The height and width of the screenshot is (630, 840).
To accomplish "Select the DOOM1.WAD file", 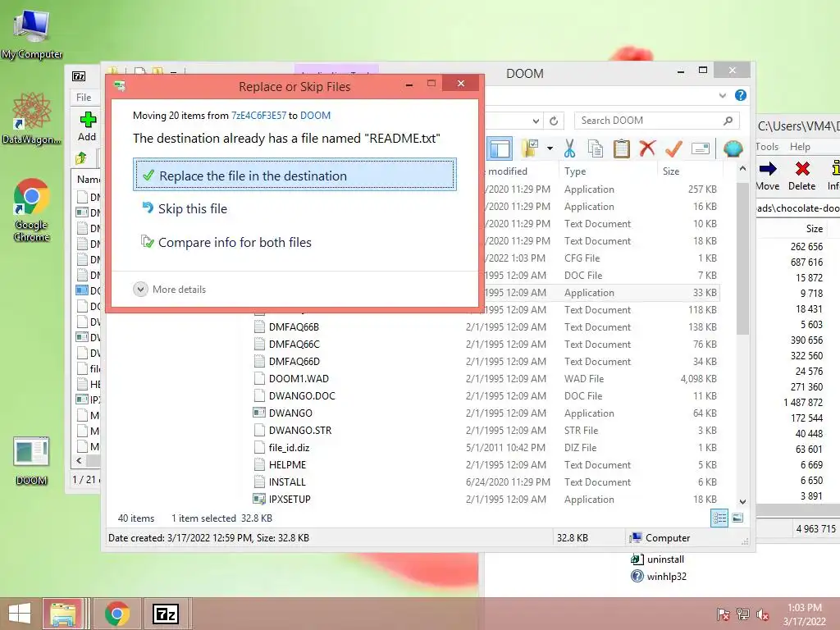I will point(299,379).
